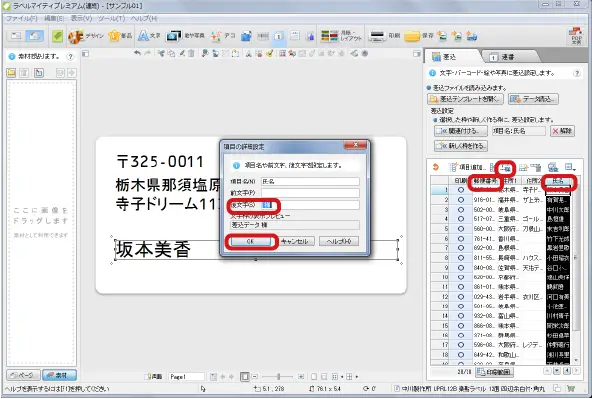Image resolution: width=592 pixels, height=399 pixels.
Task: Confirm dialog with the OK button
Action: (x=251, y=241)
